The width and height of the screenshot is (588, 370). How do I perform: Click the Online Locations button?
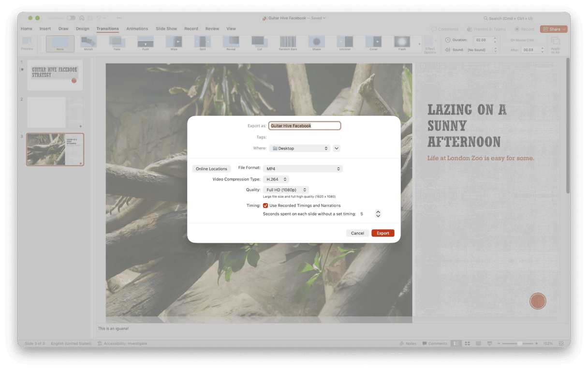[211, 169]
